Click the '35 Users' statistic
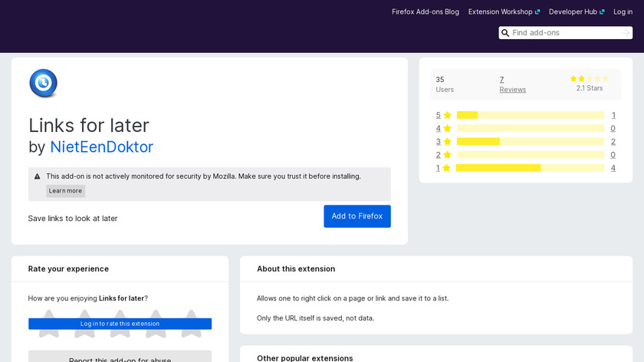Viewport: 644px width, 362px height. [x=445, y=84]
